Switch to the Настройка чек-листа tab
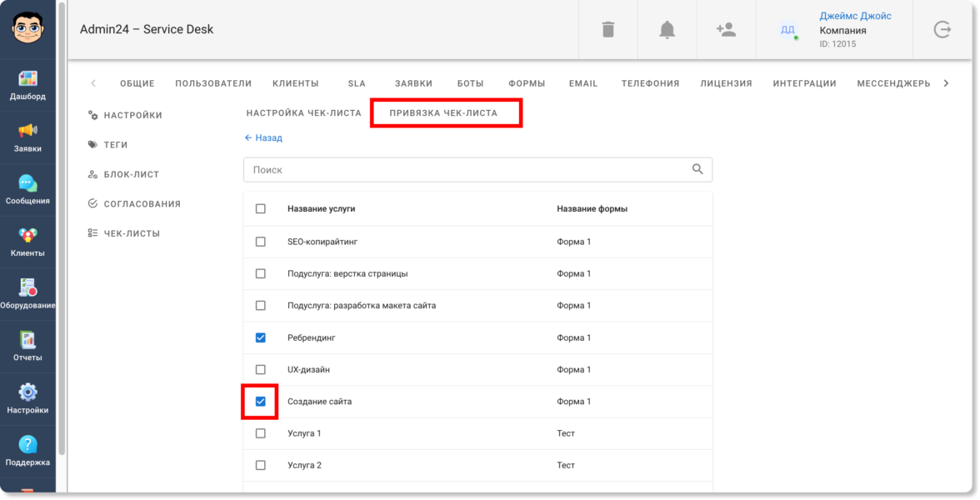The height and width of the screenshot is (500, 980). pyautogui.click(x=303, y=113)
